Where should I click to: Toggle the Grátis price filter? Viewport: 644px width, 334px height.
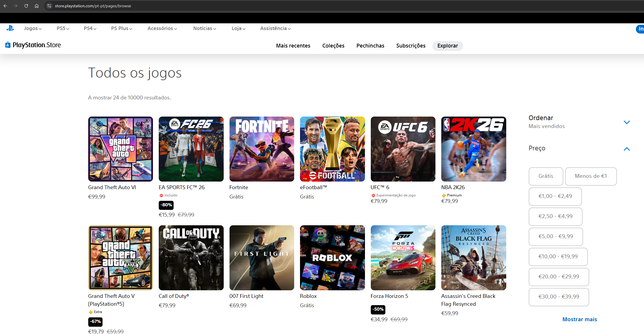546,176
